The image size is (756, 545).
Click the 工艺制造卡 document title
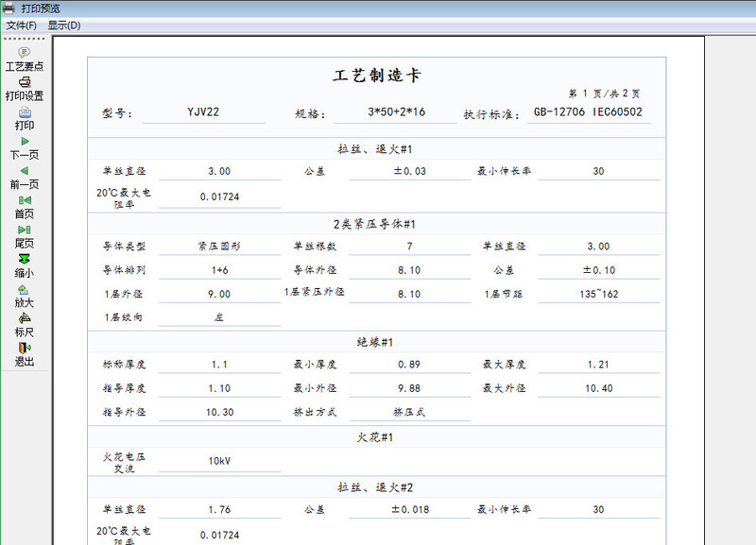377,76
